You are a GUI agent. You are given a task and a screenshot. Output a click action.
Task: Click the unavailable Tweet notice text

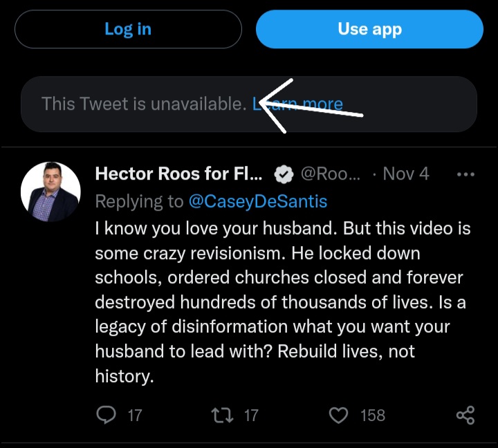pos(143,104)
